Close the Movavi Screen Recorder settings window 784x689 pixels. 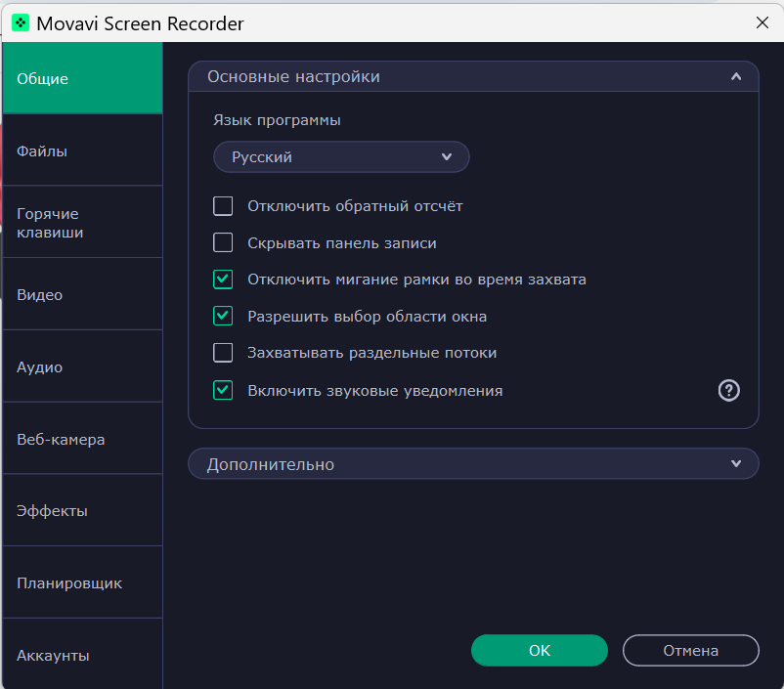pos(762,22)
